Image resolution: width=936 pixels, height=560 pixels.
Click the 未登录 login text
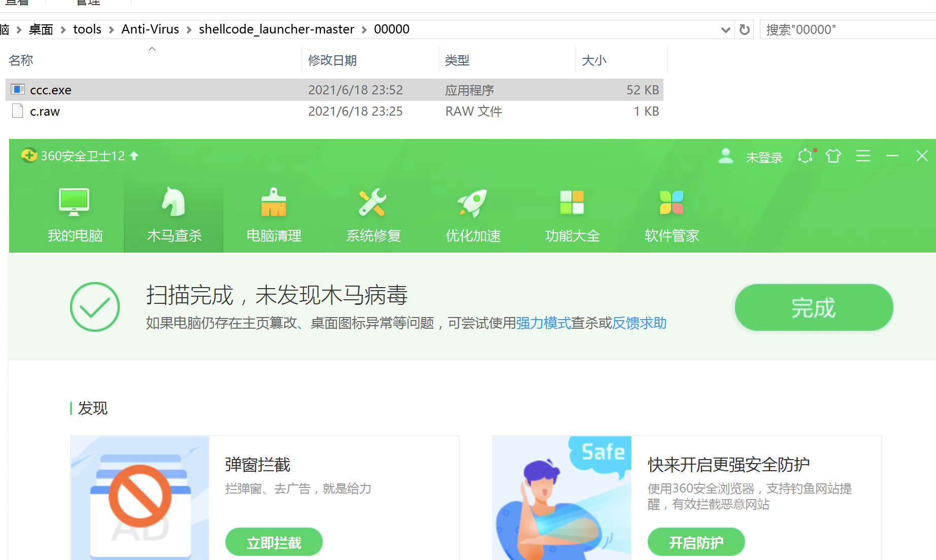pyautogui.click(x=764, y=157)
